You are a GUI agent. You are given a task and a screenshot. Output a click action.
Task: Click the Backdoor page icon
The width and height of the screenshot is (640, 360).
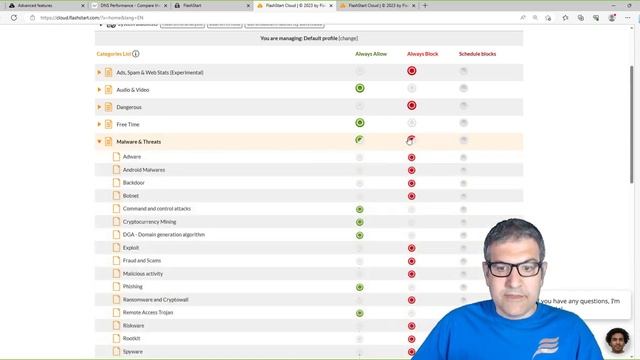(116, 182)
